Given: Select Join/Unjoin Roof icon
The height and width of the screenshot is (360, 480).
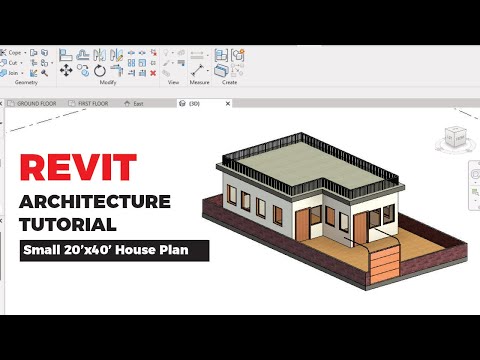Looking at the screenshot, I should coord(34,53).
